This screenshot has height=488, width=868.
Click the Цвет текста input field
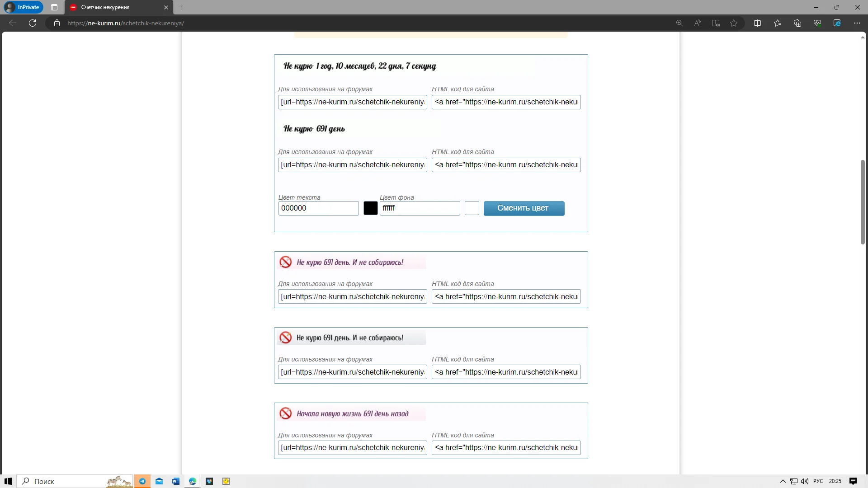(x=318, y=208)
